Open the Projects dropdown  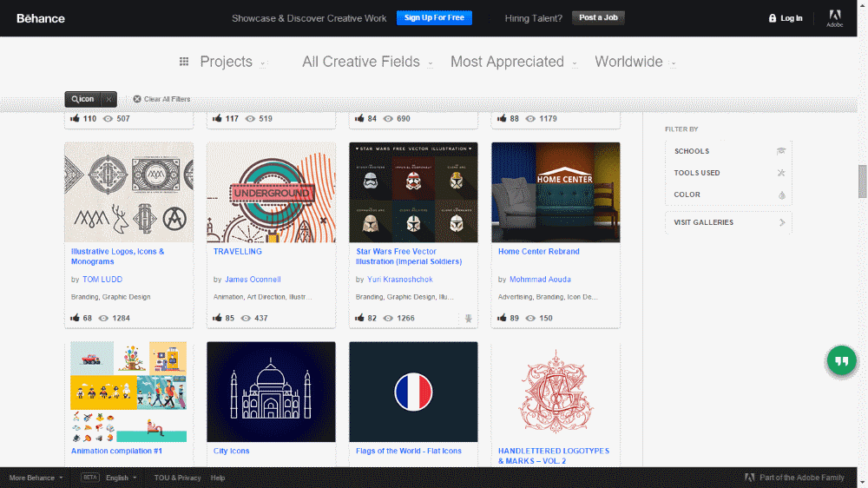[233, 62]
